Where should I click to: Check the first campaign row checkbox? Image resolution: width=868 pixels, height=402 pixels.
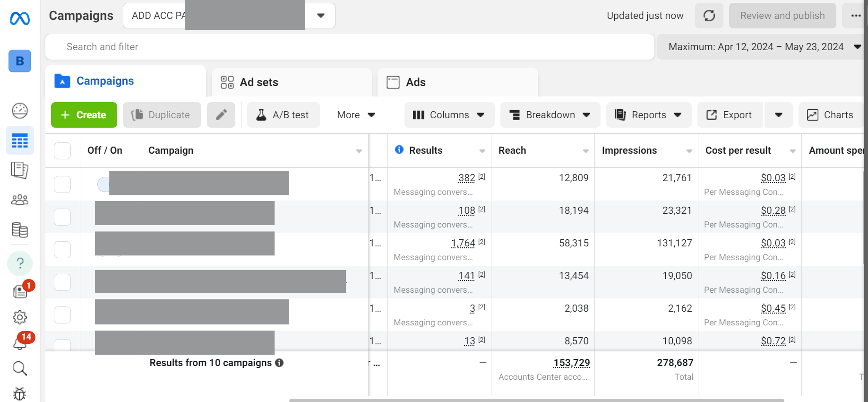click(x=62, y=184)
